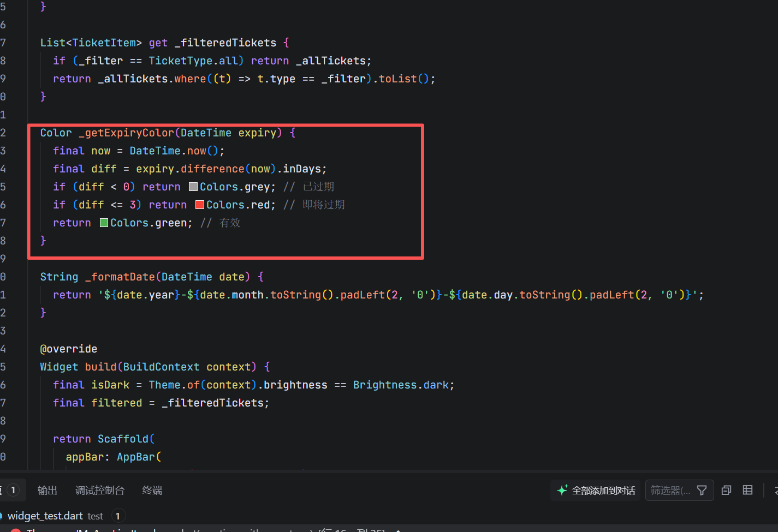
Task: Click the problem count badge next to widget_test.dart
Action: tap(118, 516)
